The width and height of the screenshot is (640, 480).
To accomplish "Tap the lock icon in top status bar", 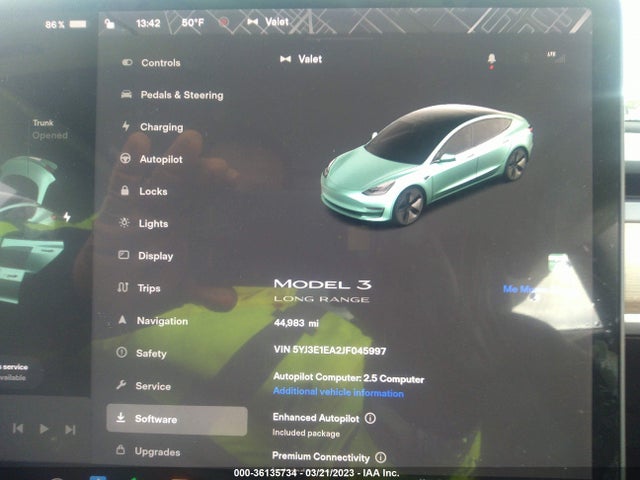I will tap(109, 23).
